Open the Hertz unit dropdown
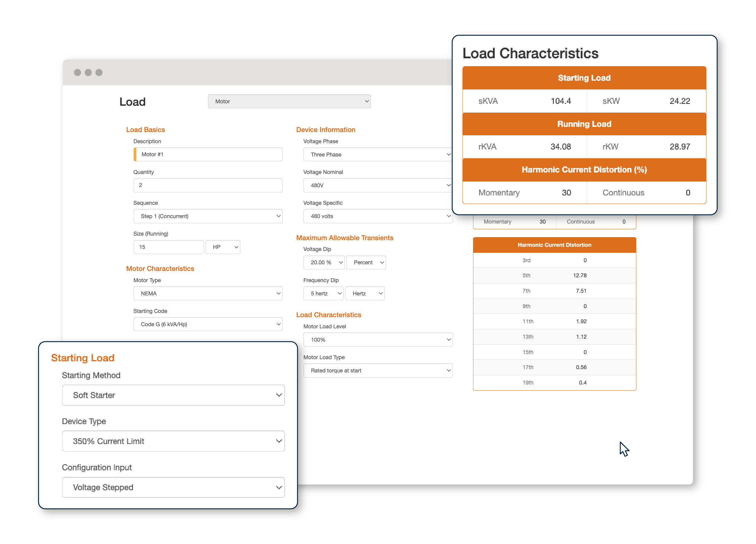Viewport: 756px width, 544px height. click(365, 294)
